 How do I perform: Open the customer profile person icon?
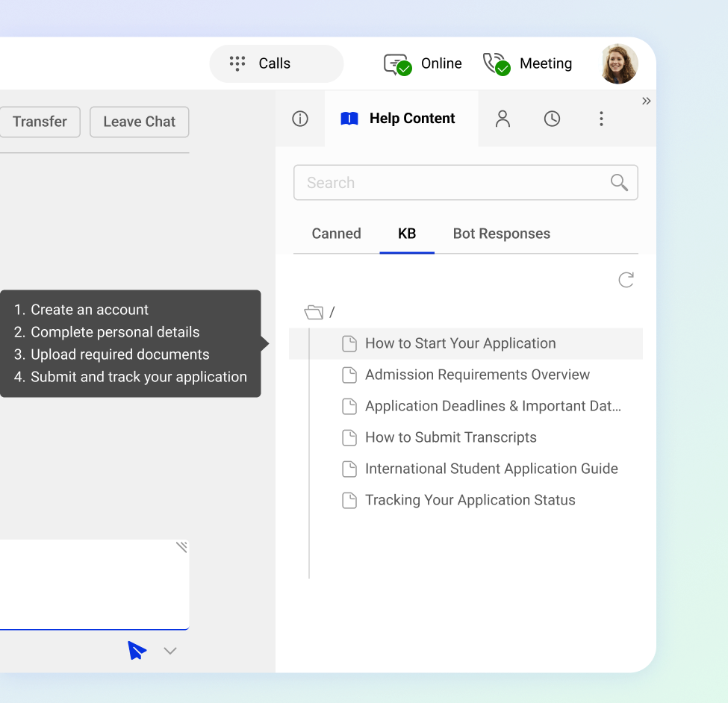pyautogui.click(x=503, y=119)
